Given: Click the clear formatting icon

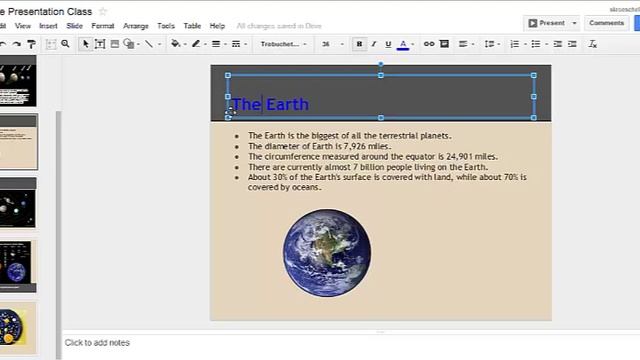Looking at the screenshot, I should [593, 44].
